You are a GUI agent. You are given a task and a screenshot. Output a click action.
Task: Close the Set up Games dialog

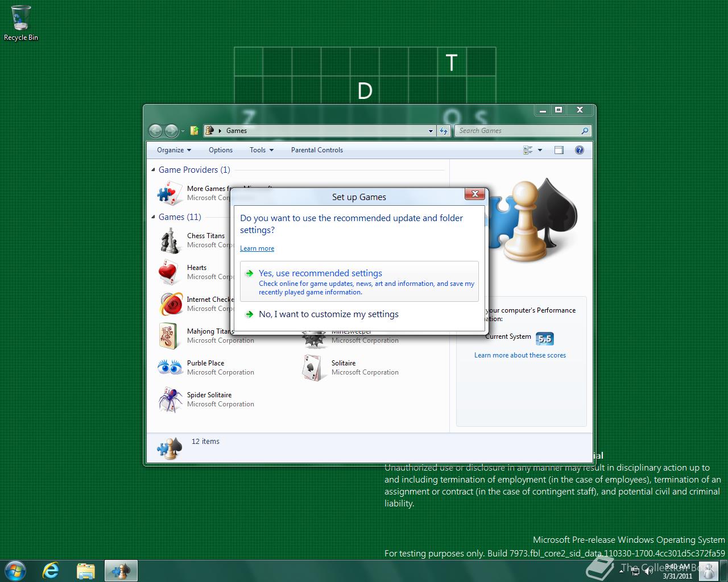click(x=475, y=194)
